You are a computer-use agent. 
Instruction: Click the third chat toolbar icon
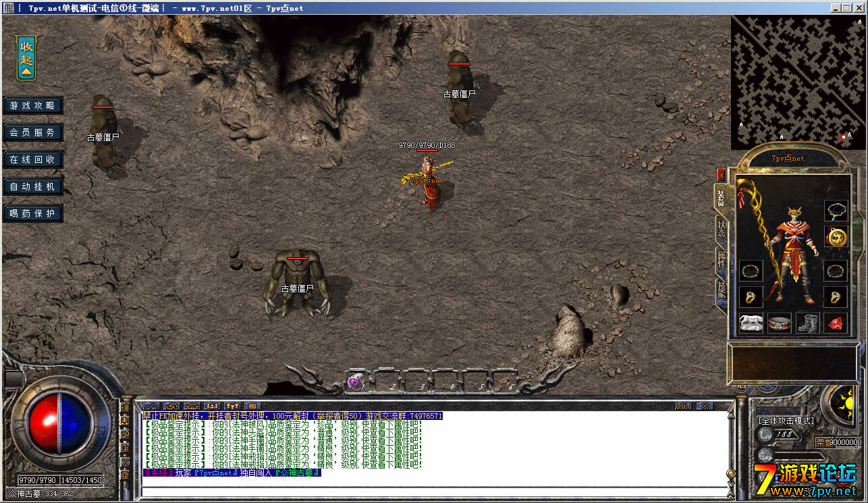coord(191,406)
